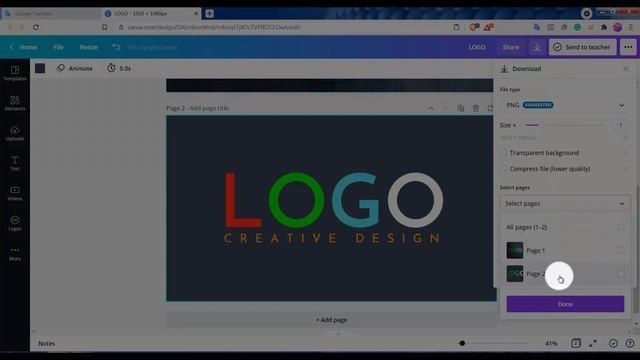This screenshot has height=360, width=640.
Task: Enable Transparent background checkbox
Action: click(503, 152)
